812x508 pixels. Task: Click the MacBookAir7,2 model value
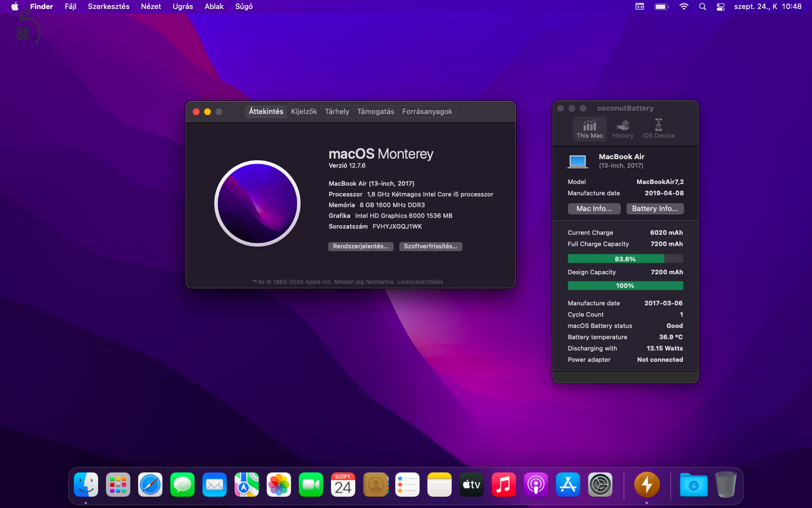click(x=660, y=182)
